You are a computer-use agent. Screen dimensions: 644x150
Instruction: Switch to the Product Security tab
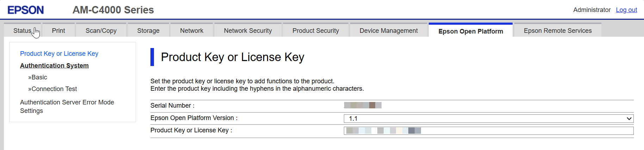(x=316, y=31)
